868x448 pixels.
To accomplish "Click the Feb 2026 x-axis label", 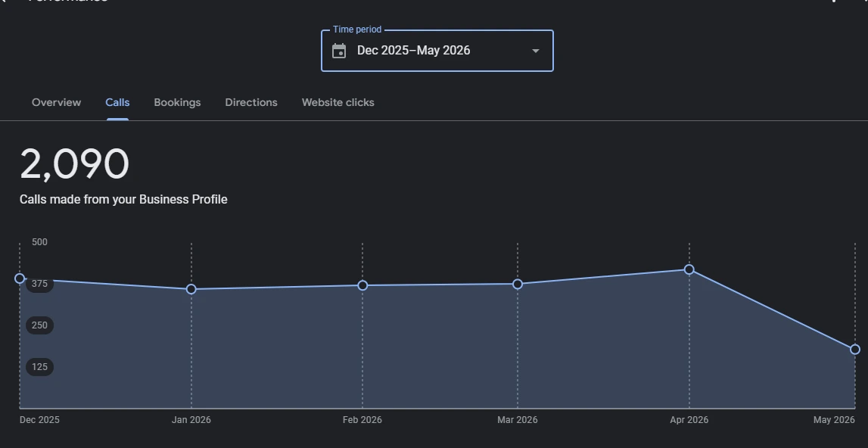I will 362,420.
